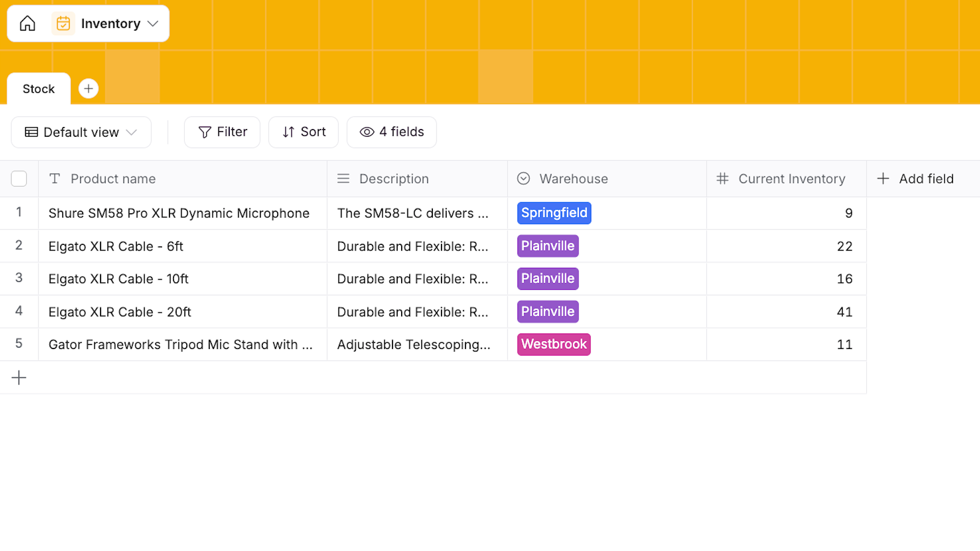Toggle the select-all checkbox in the header row
Image resolution: width=980 pixels, height=551 pixels.
19,179
